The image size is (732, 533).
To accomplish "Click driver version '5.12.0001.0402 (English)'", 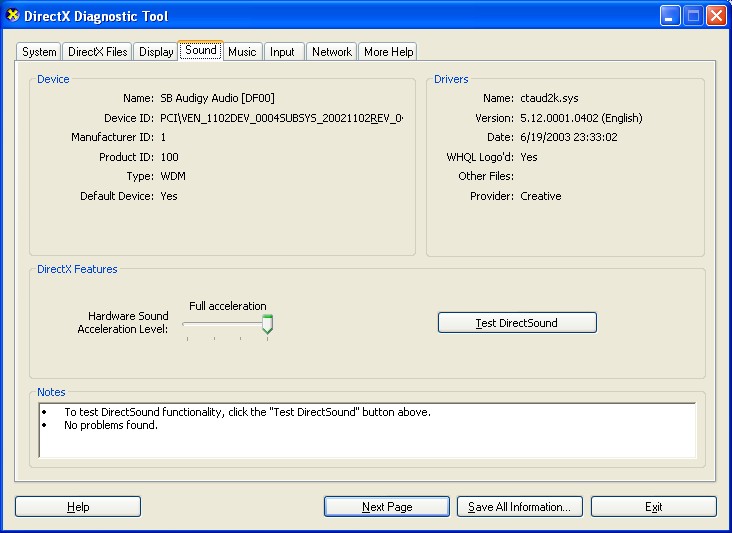I will coord(581,118).
